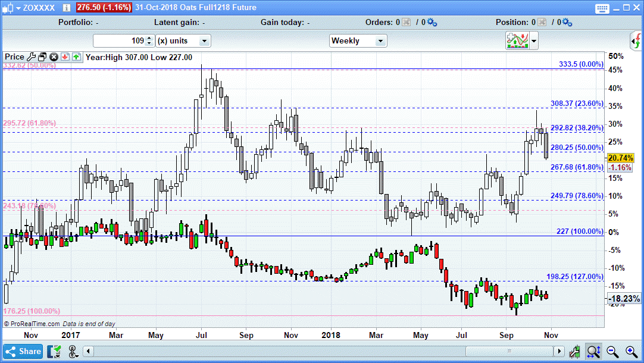The height and width of the screenshot is (363, 644).
Task: Click the 50% label on the percent axis
Action: point(616,57)
